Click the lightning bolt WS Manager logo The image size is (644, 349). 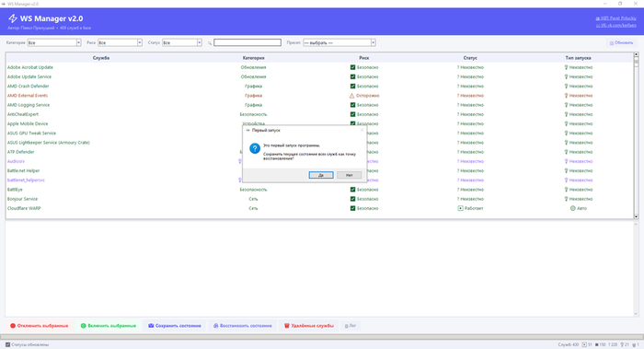coord(13,18)
